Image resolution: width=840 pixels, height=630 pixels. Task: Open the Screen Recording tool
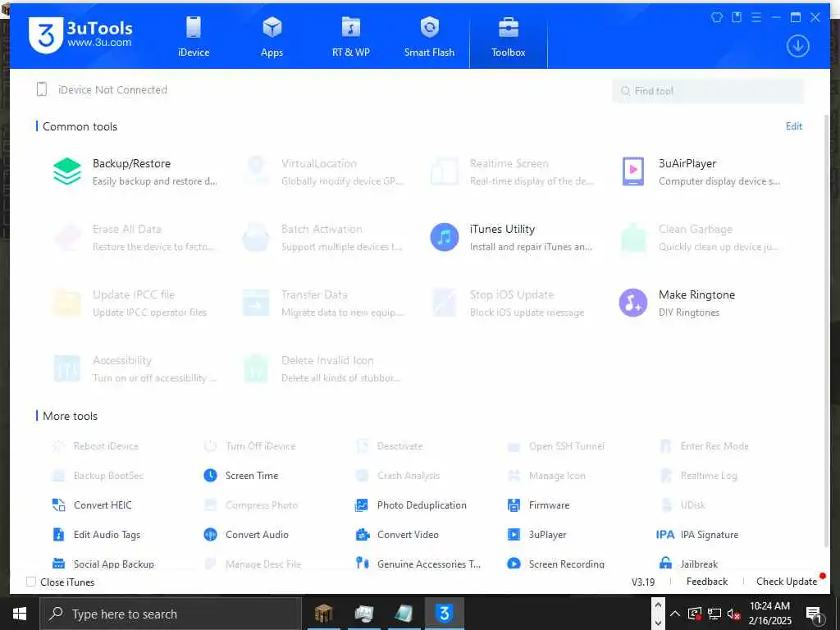click(x=556, y=564)
